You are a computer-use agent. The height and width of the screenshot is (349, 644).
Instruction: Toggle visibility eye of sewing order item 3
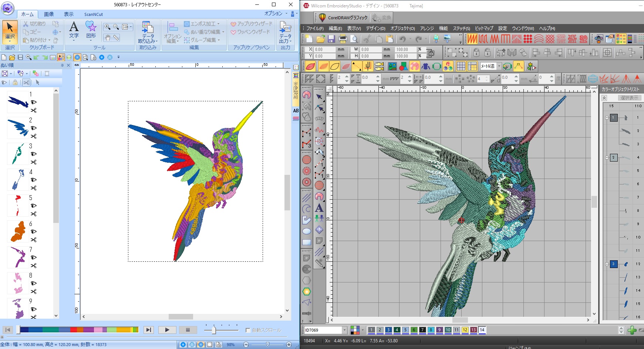pyautogui.click(x=34, y=154)
